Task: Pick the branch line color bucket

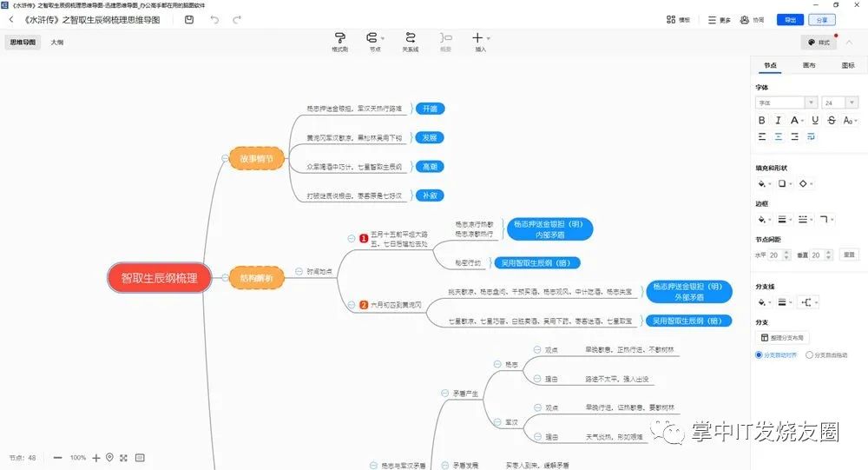Action: [x=763, y=302]
